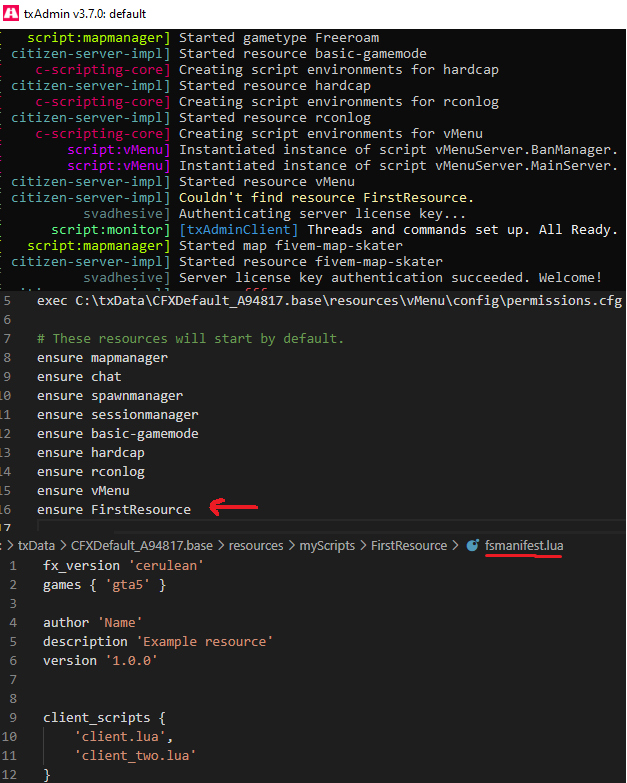Click the author 'Name' manifest line
The image size is (627, 783).
[92, 622]
